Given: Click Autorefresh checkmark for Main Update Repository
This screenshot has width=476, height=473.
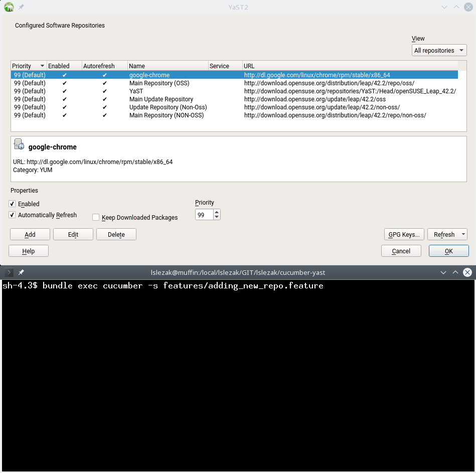Looking at the screenshot, I should click(x=104, y=99).
